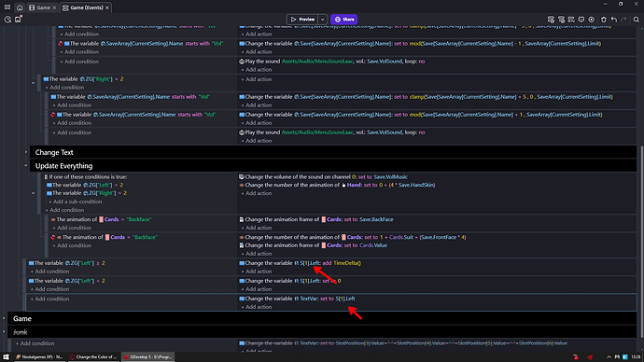
Task: Expand the Junk group
Action: pos(4,332)
